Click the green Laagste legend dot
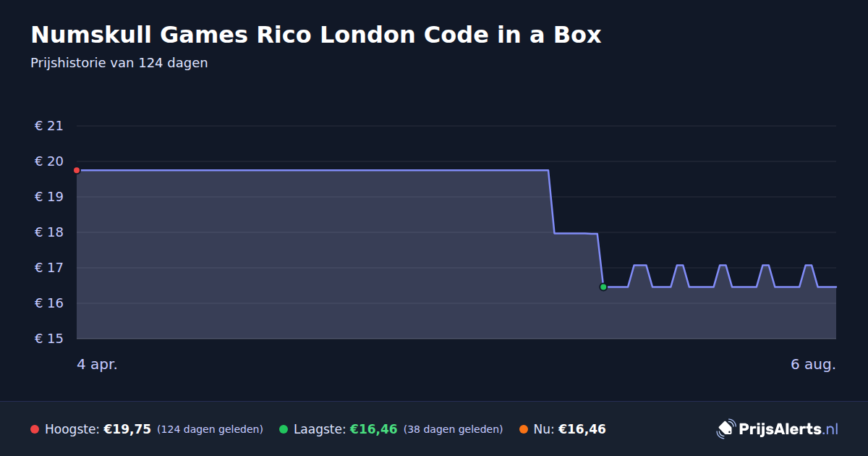 point(284,429)
